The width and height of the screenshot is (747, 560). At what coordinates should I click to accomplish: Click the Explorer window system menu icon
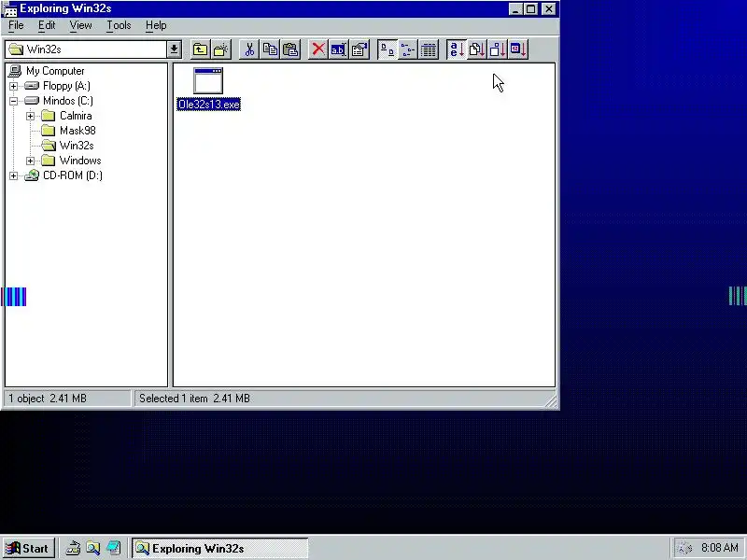(10, 9)
